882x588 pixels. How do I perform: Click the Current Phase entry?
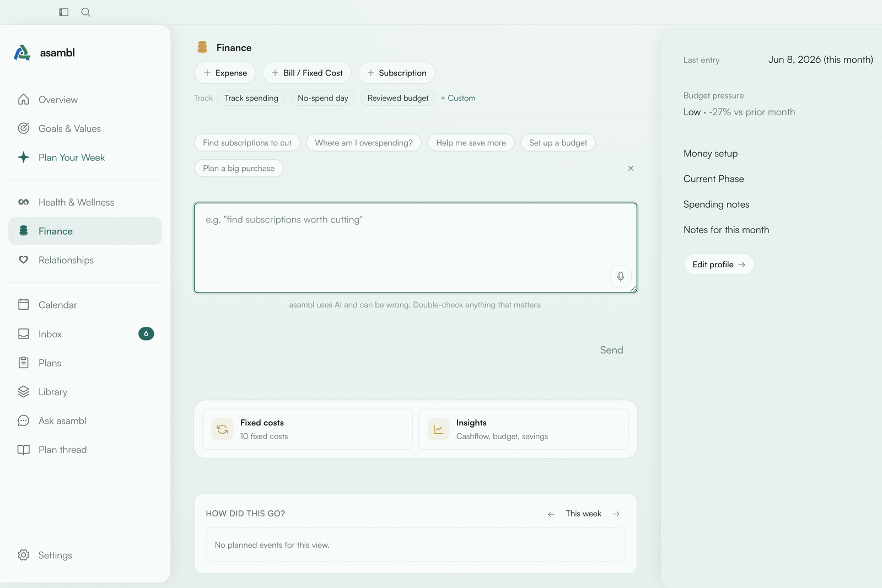(714, 179)
